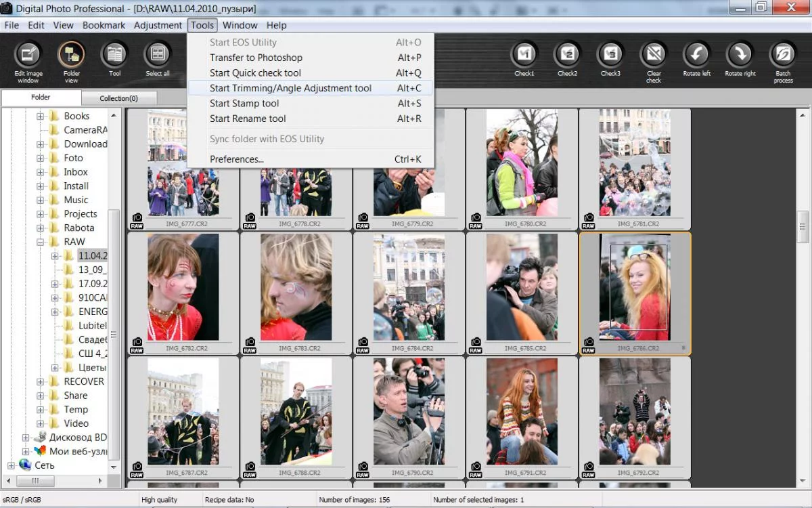Click the Edit image window icon

click(x=28, y=55)
